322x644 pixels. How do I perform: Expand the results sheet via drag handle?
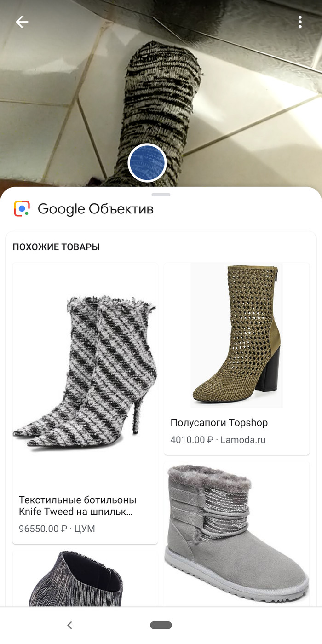(x=161, y=195)
